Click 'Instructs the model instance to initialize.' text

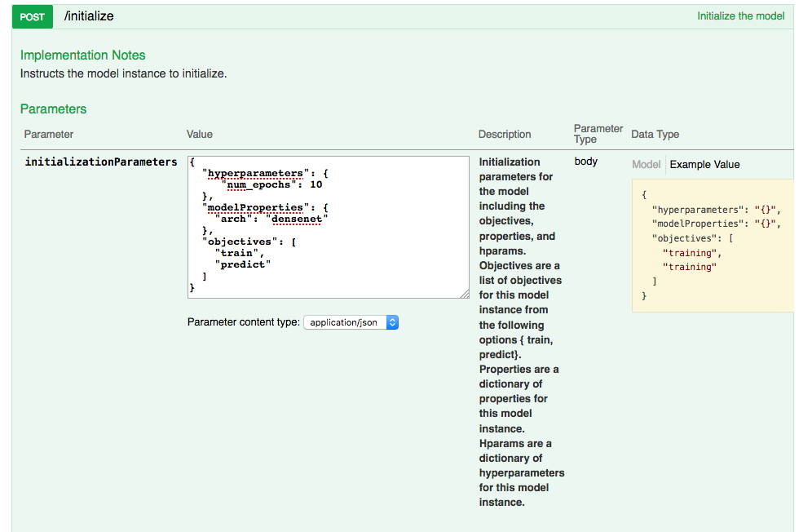[123, 73]
